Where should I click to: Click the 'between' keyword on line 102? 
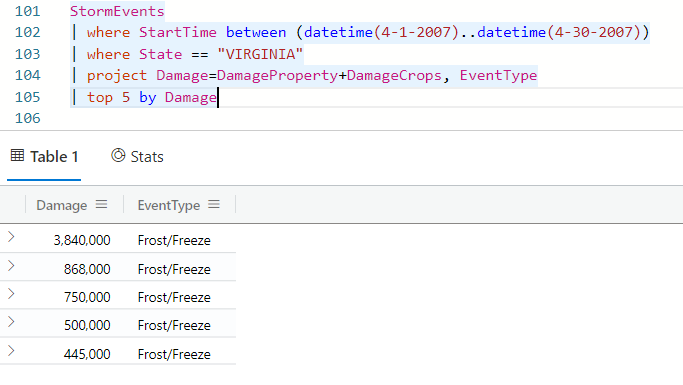tap(256, 33)
